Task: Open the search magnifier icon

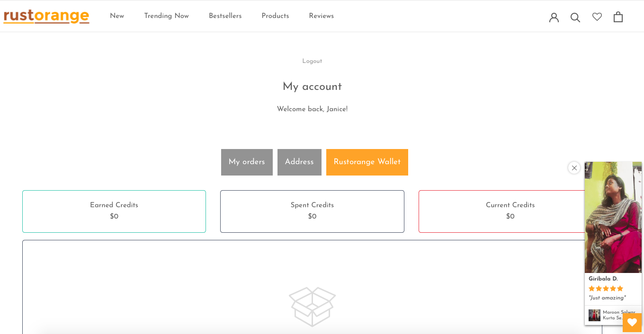Action: [x=575, y=17]
